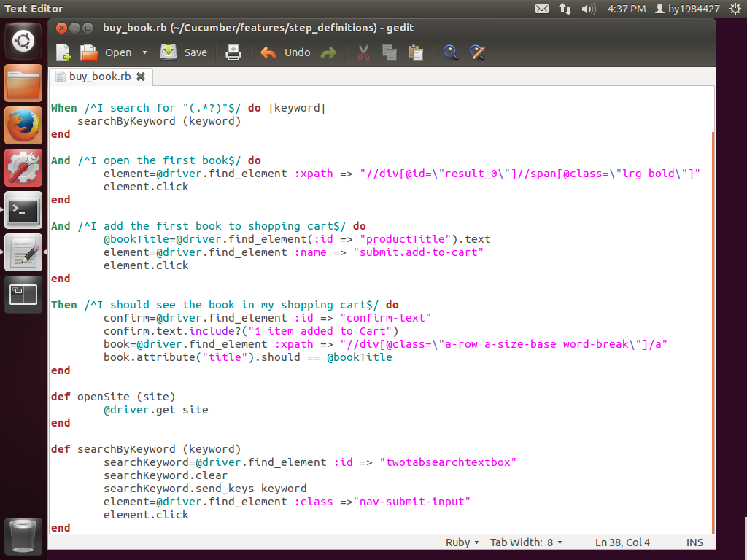The width and height of the screenshot is (747, 560).
Task: Click the Redo arrow icon
Action: coord(328,52)
